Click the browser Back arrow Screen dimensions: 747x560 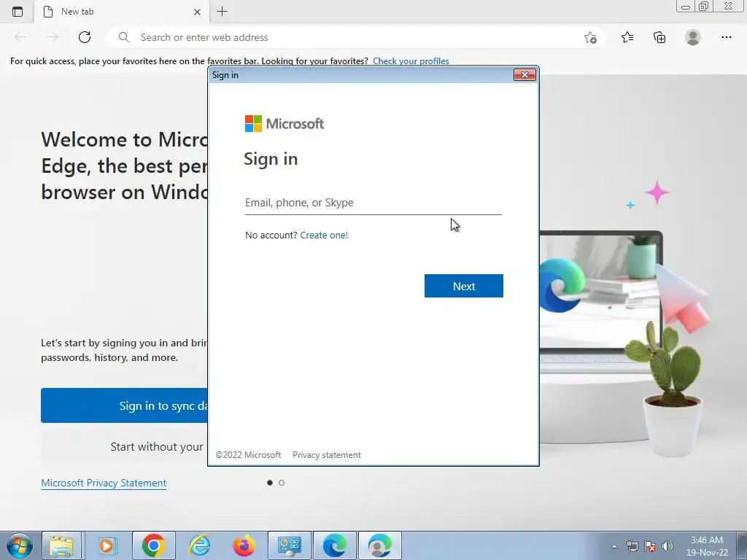[20, 37]
